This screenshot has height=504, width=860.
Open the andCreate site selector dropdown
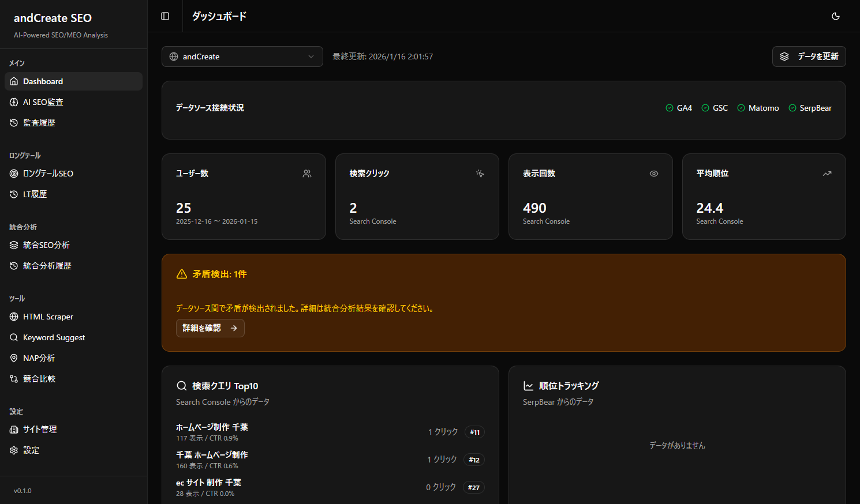(x=242, y=56)
